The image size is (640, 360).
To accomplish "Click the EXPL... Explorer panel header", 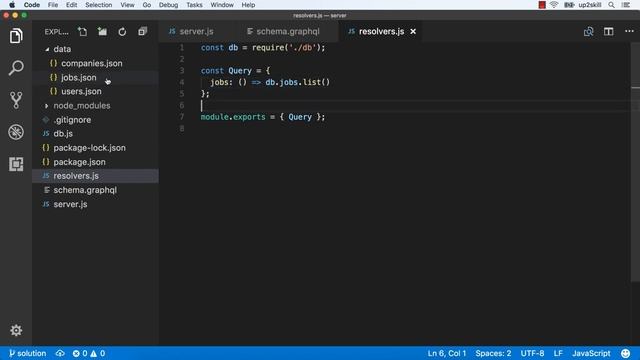I will pos(56,32).
